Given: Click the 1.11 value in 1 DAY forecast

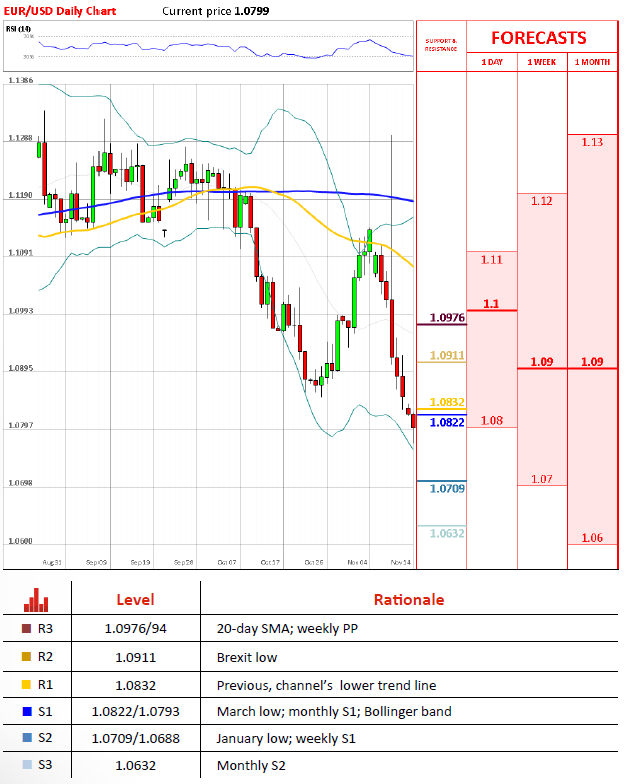Looking at the screenshot, I should click(x=492, y=260).
